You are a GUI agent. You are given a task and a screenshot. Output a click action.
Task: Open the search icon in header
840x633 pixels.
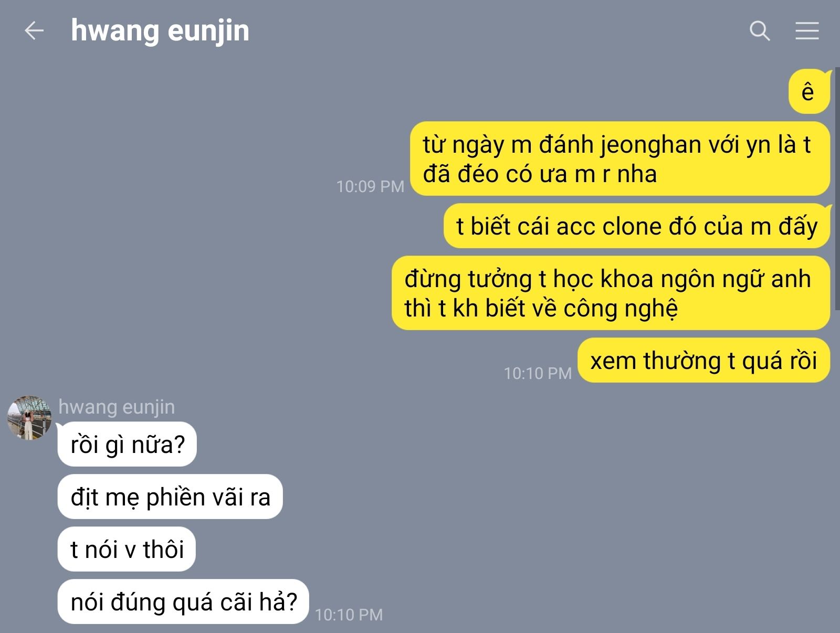[x=759, y=31]
